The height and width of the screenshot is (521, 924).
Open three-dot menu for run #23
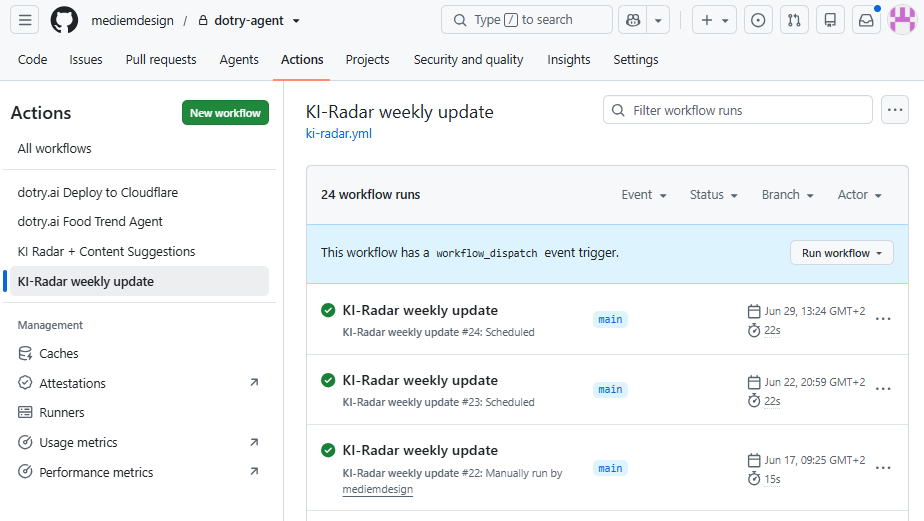pos(883,389)
